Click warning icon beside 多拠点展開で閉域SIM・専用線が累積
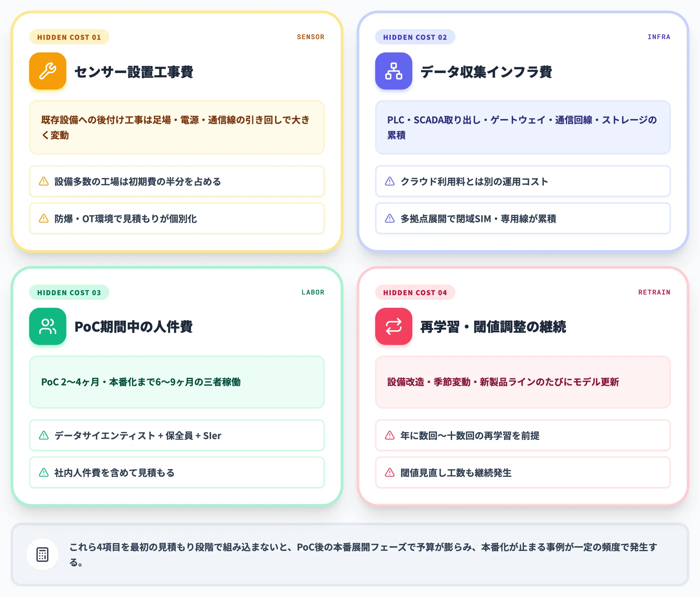Viewport: 700px width, 597px height. click(390, 219)
